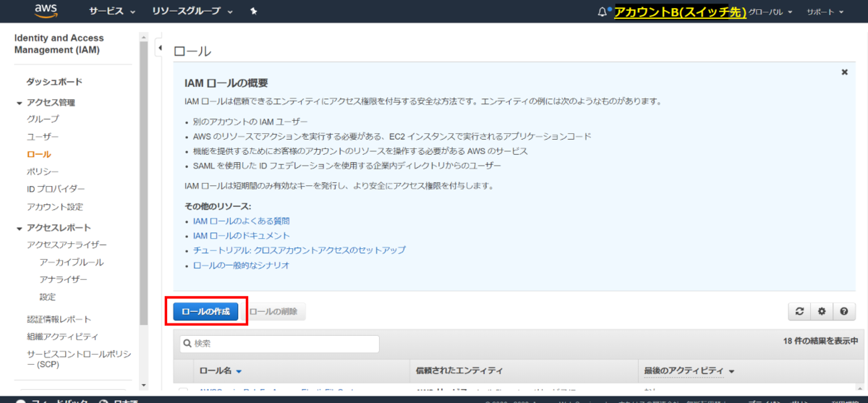Click the Identity and Access Management title
Image resolution: width=868 pixels, height=403 pixels.
point(59,44)
